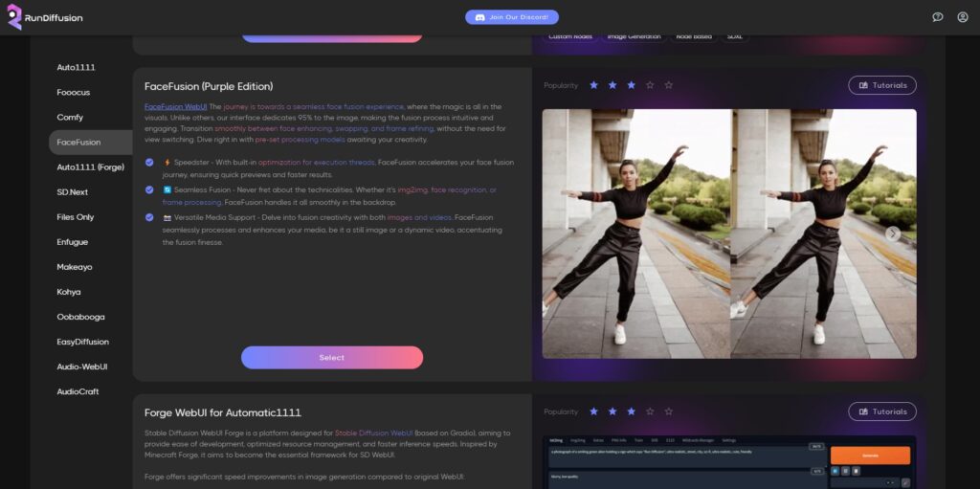Click the Custom Nodes tag

tap(570, 37)
